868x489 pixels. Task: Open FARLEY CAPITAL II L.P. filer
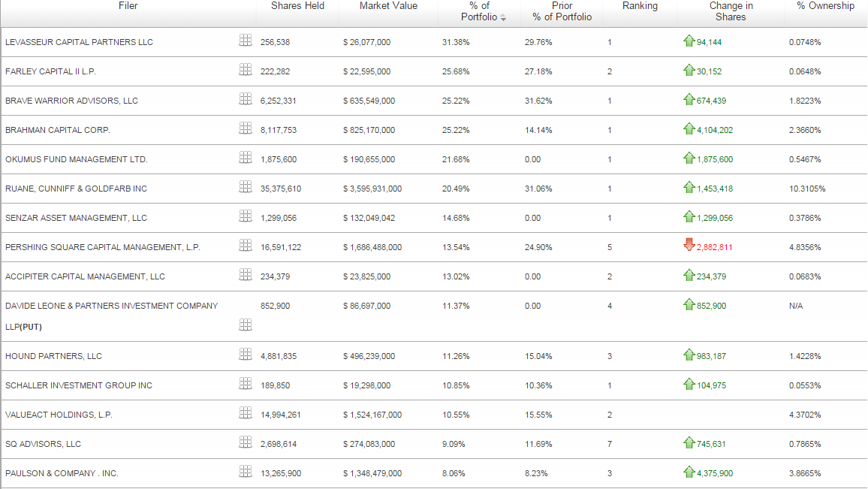click(50, 71)
